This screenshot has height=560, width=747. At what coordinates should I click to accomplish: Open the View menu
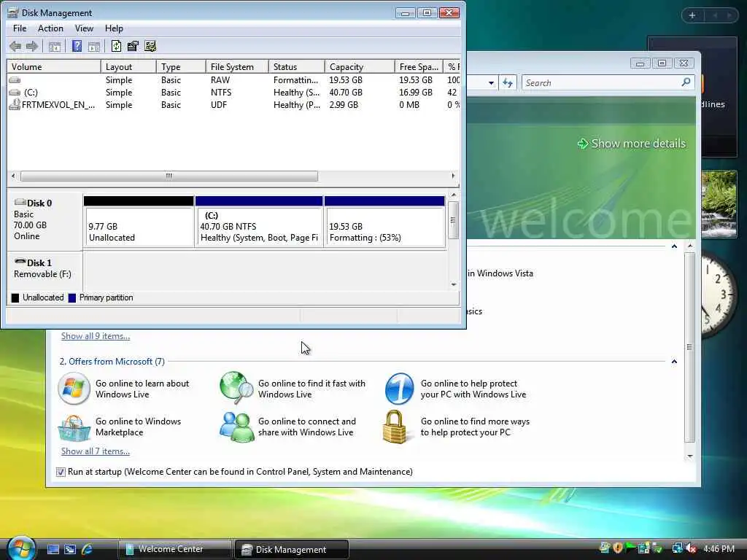point(84,28)
